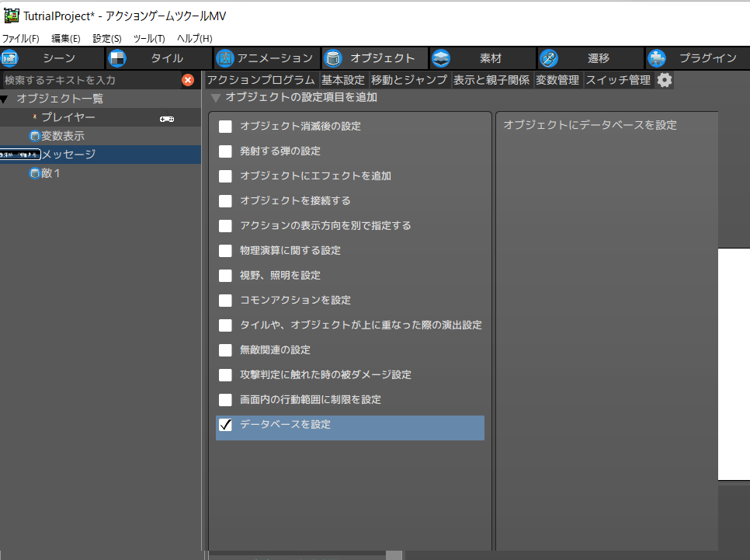Click the Plugin puzzle-piece icon
Screen dimensions: 750x560
click(x=657, y=58)
